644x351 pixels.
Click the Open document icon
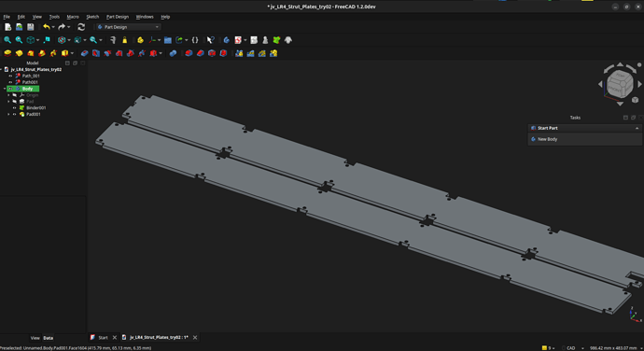tap(19, 27)
